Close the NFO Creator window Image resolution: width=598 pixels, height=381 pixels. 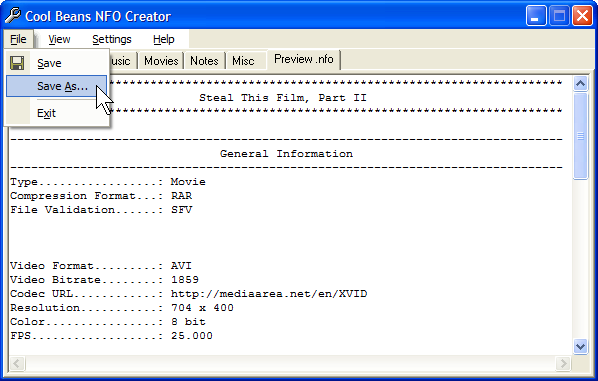(x=582, y=16)
